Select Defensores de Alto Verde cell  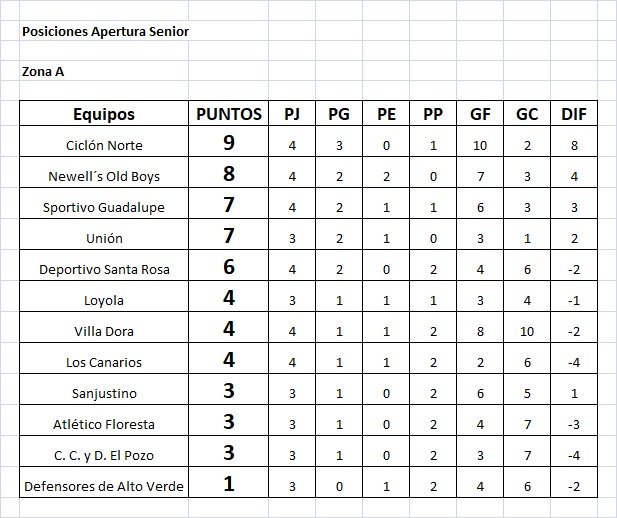click(x=104, y=483)
